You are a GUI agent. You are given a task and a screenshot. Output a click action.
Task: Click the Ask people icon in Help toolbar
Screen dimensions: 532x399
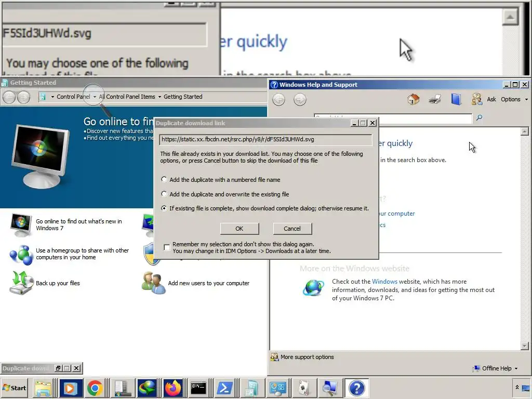(477, 99)
